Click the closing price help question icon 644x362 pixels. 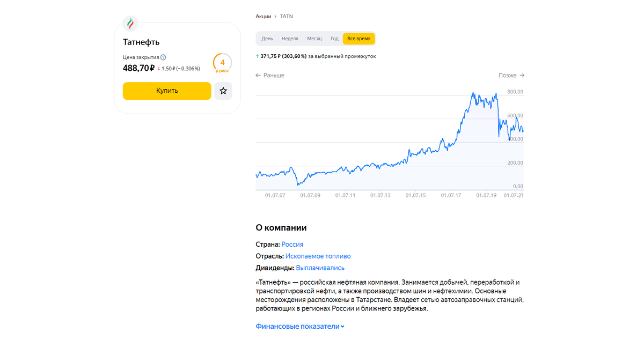tap(163, 57)
